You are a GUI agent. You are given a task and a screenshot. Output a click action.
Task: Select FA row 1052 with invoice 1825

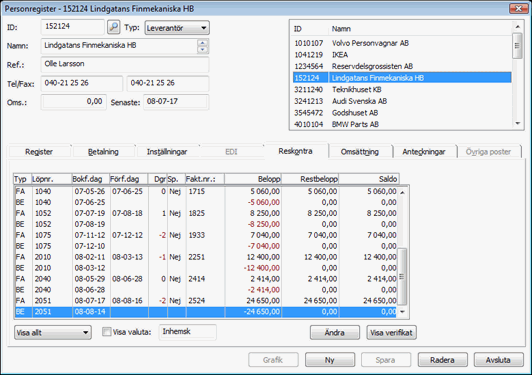206,213
